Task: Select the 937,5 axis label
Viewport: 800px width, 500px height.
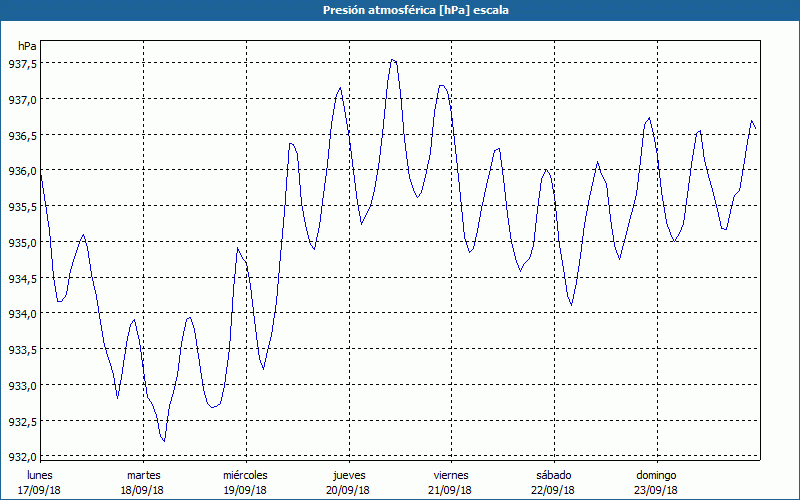Action: point(22,63)
